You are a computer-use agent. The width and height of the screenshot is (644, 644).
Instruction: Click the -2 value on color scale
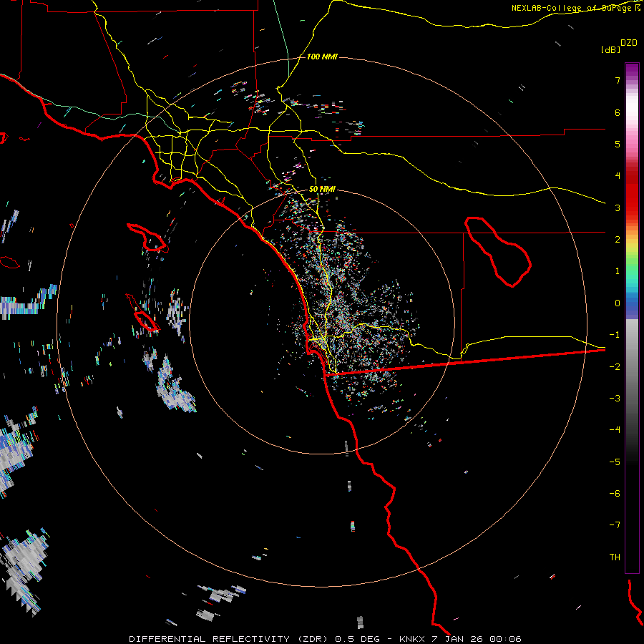[x=615, y=366]
